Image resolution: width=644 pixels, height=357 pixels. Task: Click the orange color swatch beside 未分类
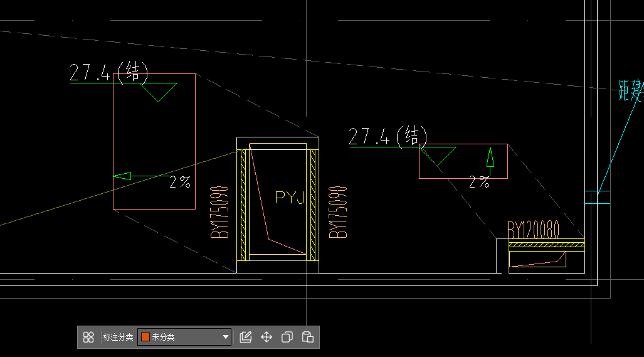145,338
